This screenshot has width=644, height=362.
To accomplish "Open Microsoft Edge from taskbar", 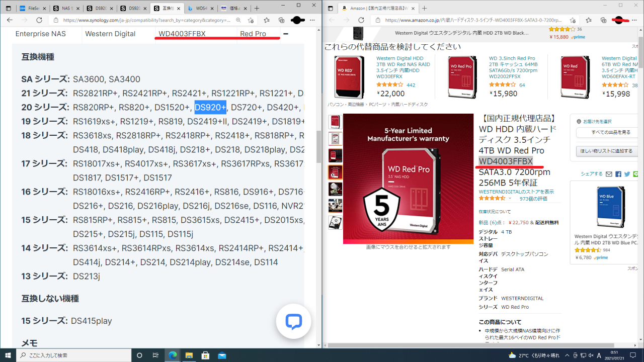I will coord(173,355).
